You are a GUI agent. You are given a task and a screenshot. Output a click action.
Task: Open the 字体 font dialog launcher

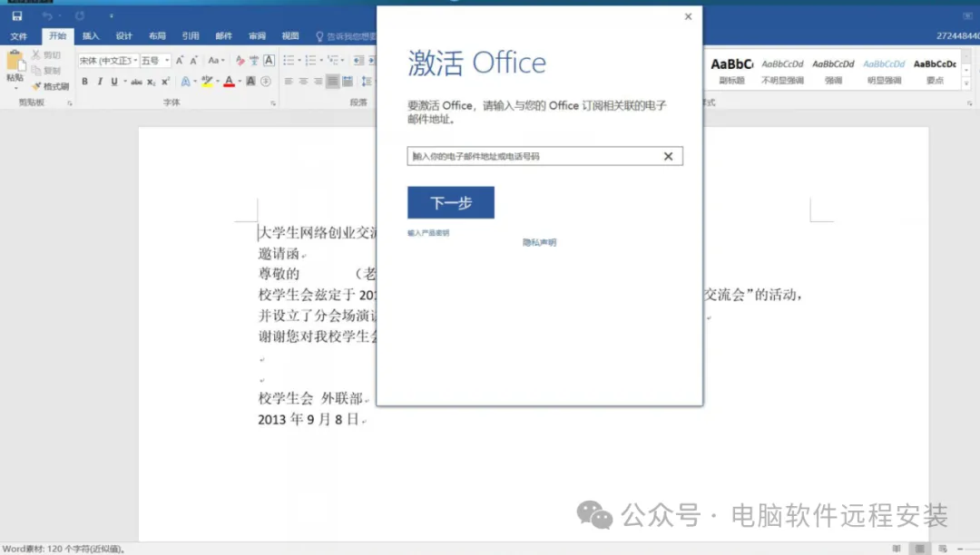point(273,103)
